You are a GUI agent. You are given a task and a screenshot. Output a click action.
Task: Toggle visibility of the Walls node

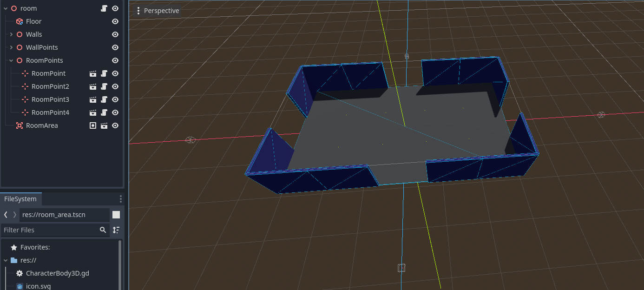(x=115, y=34)
